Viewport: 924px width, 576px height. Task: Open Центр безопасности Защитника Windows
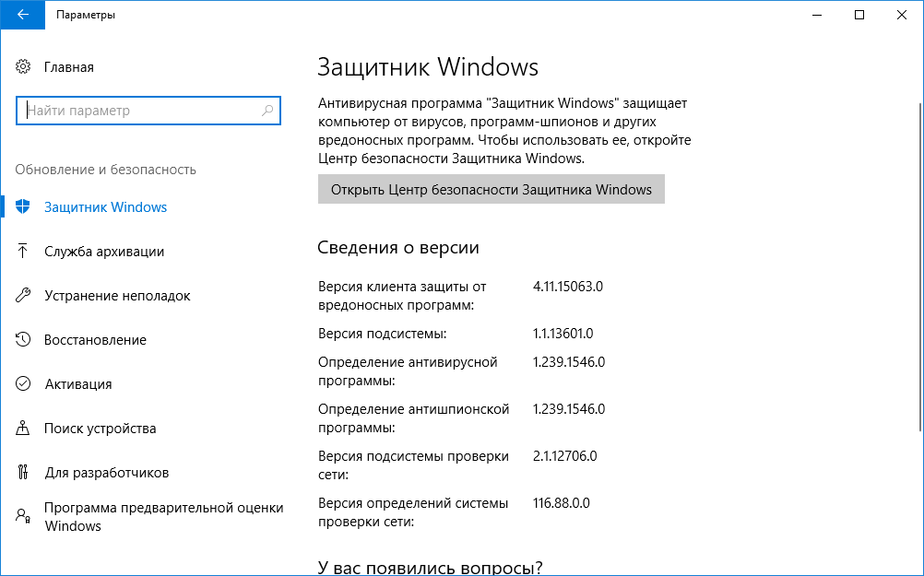tap(491, 188)
